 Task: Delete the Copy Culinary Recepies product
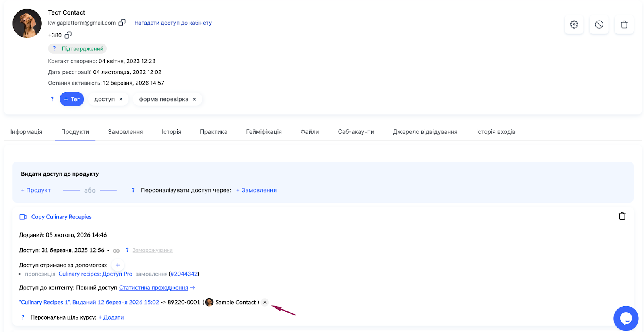(x=622, y=216)
